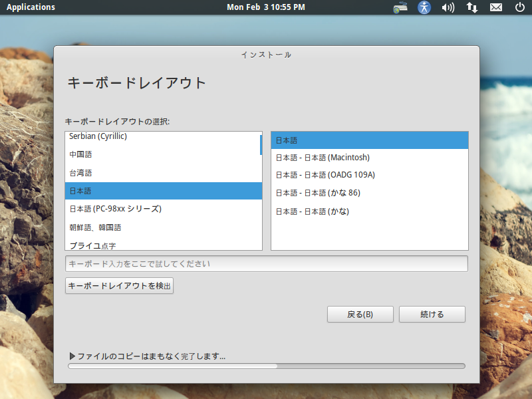Expand the file copy progress details

[72, 356]
